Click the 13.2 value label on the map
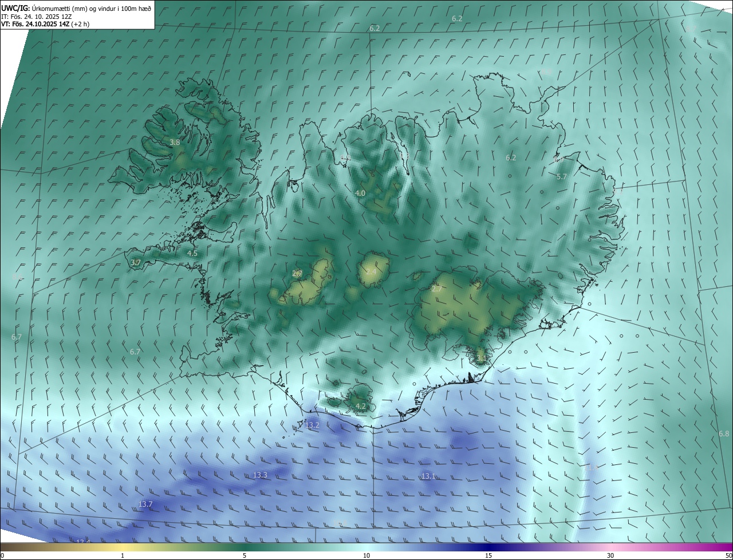The height and width of the screenshot is (560, 733). [x=313, y=425]
